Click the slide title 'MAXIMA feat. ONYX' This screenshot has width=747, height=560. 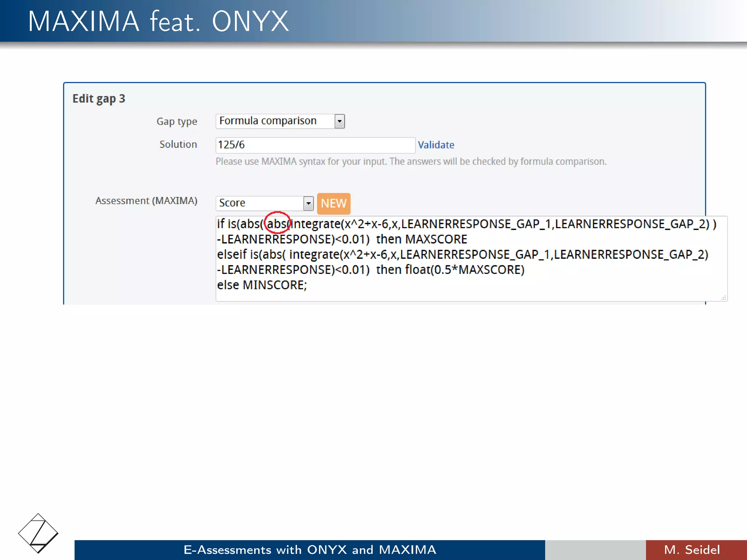tap(158, 22)
